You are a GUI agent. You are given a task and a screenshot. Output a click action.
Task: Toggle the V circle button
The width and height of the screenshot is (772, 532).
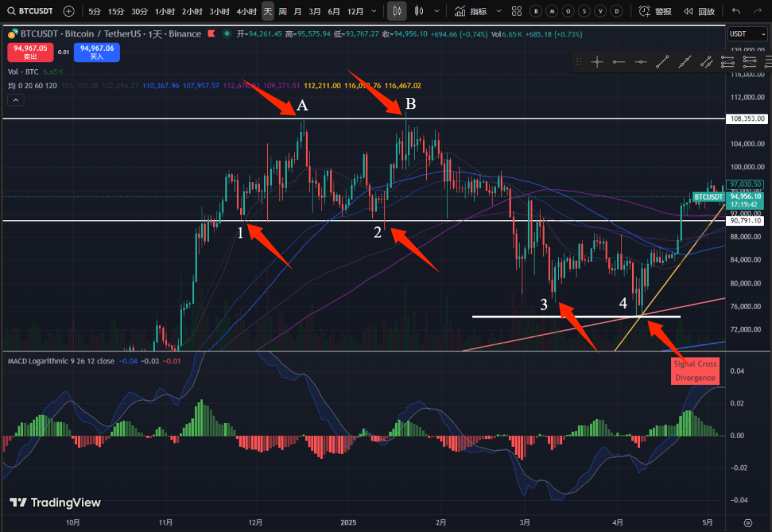click(x=601, y=11)
